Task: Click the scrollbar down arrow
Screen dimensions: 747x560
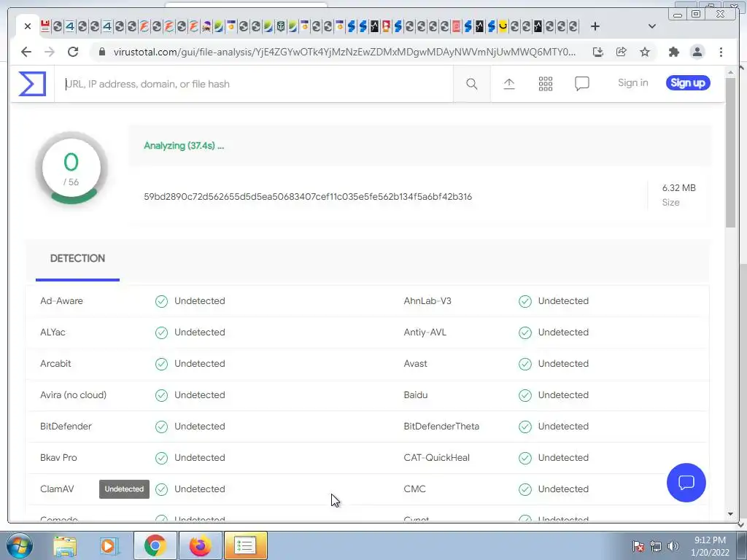Action: click(x=730, y=514)
